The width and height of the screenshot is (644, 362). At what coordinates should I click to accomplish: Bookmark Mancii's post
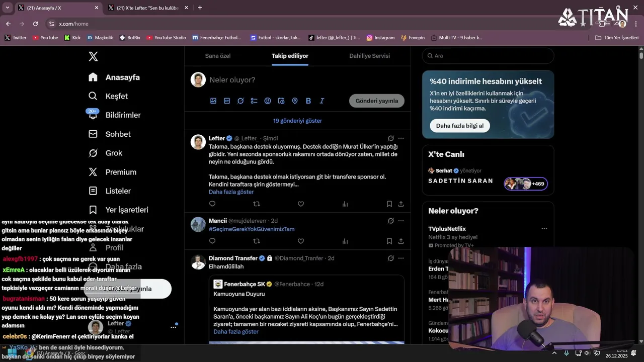[x=389, y=241]
